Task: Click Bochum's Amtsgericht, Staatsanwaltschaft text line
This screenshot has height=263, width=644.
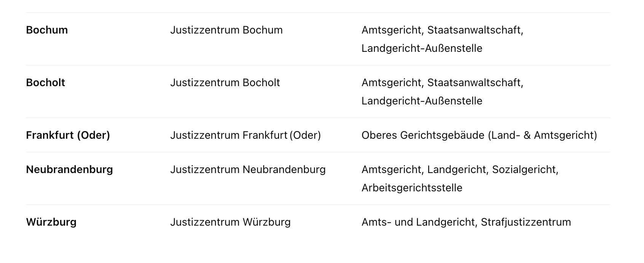Action: tap(442, 30)
